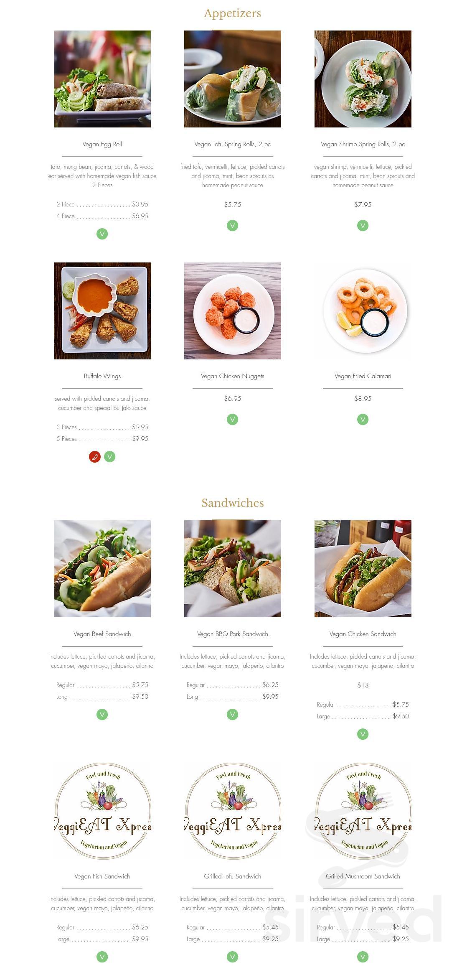Click the vegan icon under Vegan Fried Calamari
Screen dimensions: 467x980
363,419
